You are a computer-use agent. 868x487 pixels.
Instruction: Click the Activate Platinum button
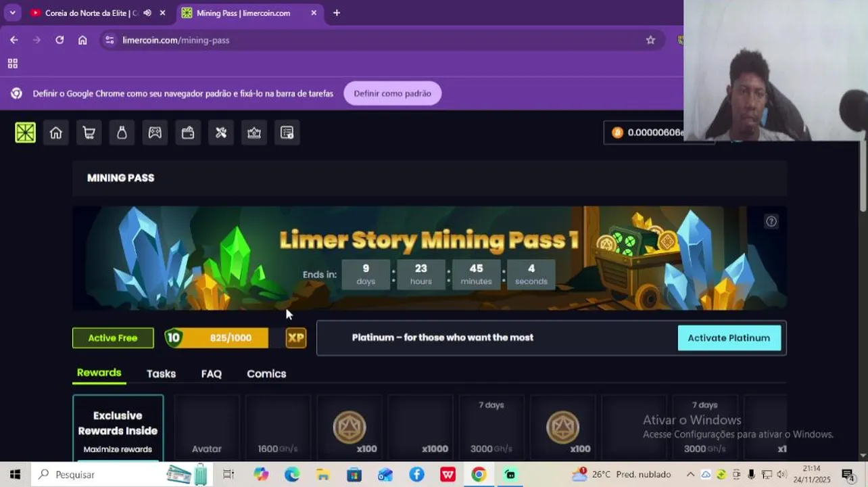[x=729, y=338]
